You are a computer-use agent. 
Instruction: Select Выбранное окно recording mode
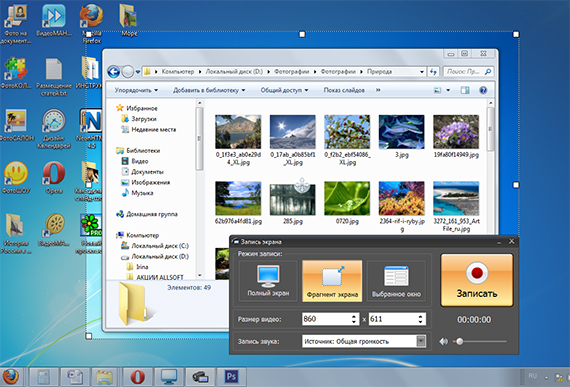(396, 281)
